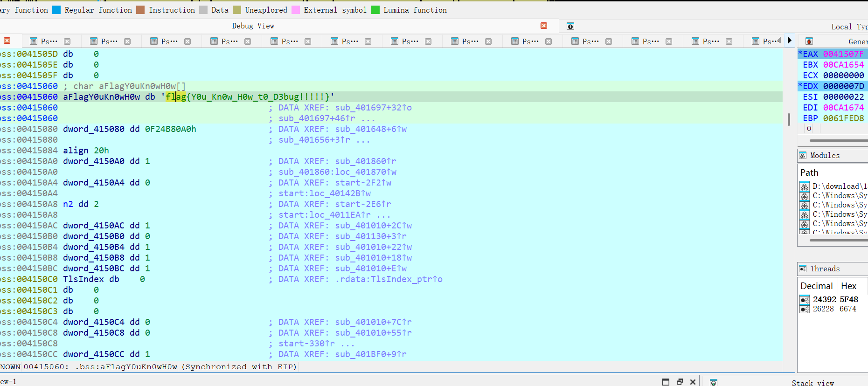Image resolution: width=868 pixels, height=386 pixels.
Task: Click the Regular function legend swatch
Action: [56, 10]
